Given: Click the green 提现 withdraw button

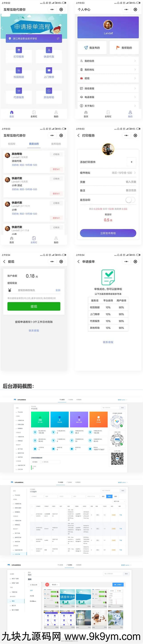Looking at the screenshot, I should 34,306.
